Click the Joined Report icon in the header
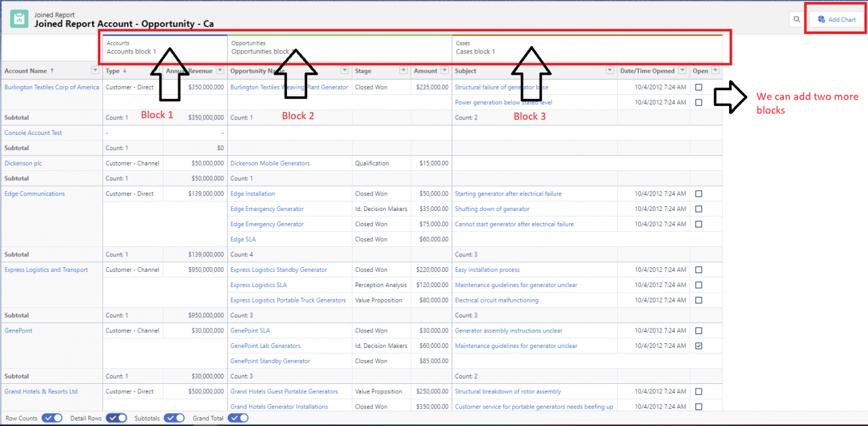The height and width of the screenshot is (426, 868). [x=18, y=18]
